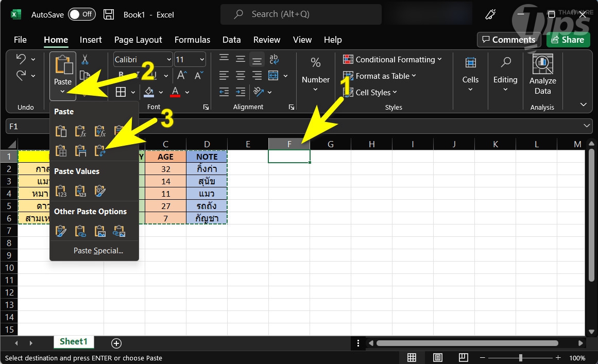Viewport: 598px width, 364px height.
Task: Choose the Paste No Borders option
Action: coord(61,151)
